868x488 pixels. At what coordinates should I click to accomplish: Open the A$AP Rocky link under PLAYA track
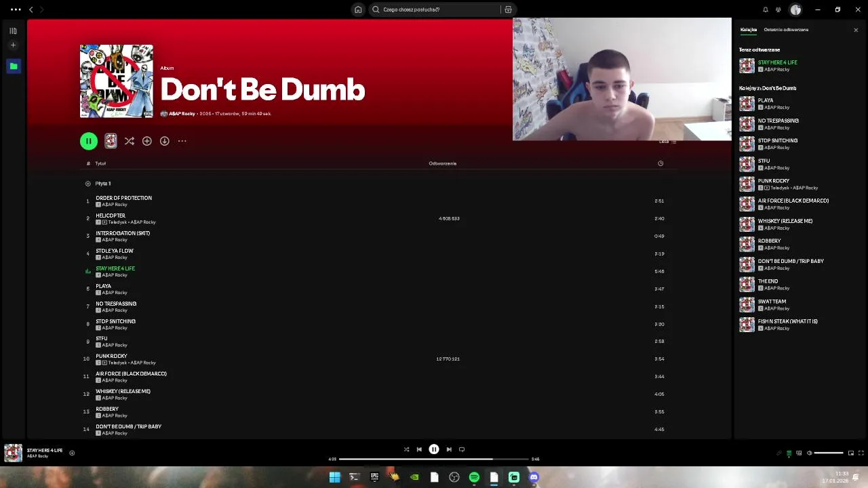pos(115,293)
